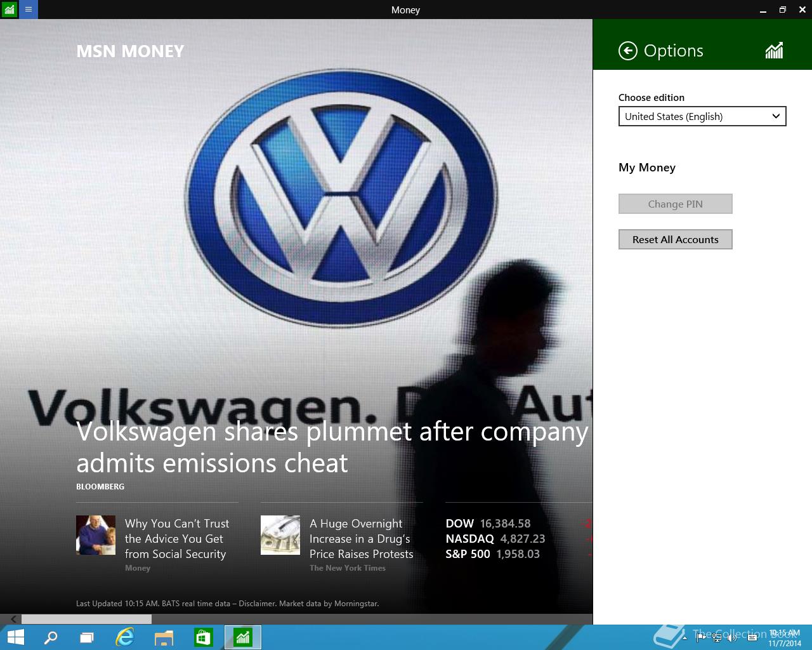
Task: Open the Choose edition dropdown
Action: 702,116
